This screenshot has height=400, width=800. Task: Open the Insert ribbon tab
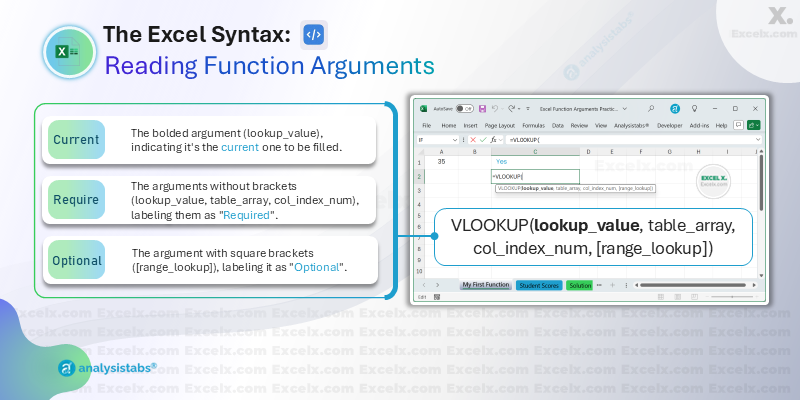pyautogui.click(x=470, y=125)
